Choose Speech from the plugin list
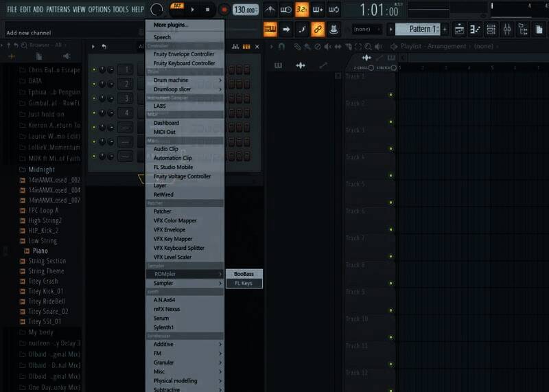 click(185, 37)
